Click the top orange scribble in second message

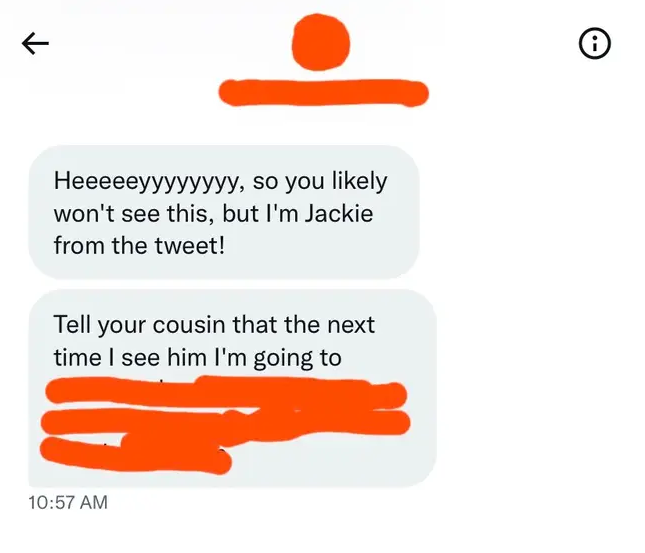point(226,392)
